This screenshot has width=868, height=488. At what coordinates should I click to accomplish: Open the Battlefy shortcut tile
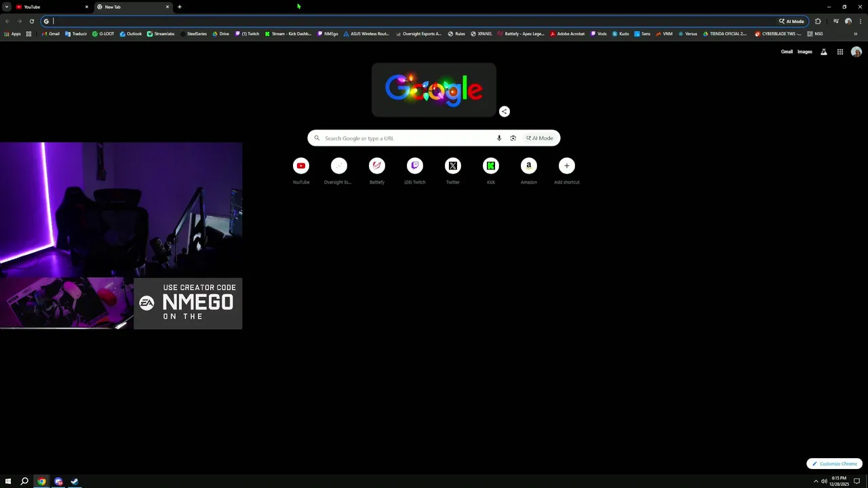(377, 171)
